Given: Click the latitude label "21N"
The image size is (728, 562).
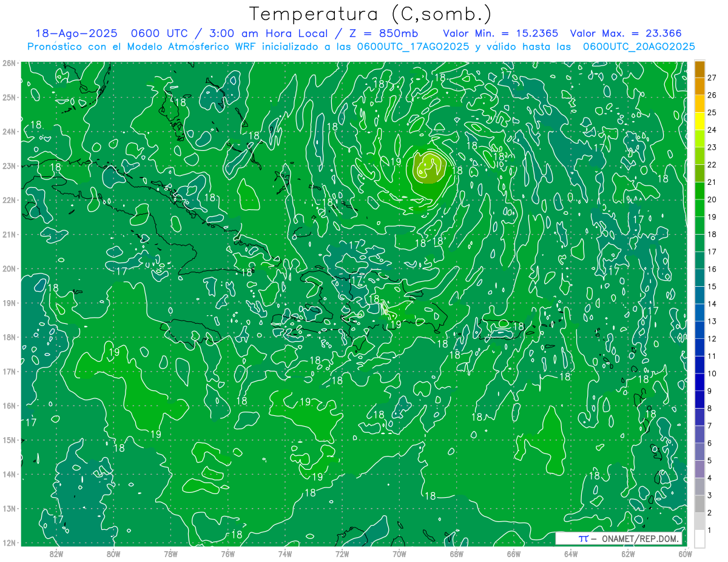Looking at the screenshot, I should click(9, 235).
